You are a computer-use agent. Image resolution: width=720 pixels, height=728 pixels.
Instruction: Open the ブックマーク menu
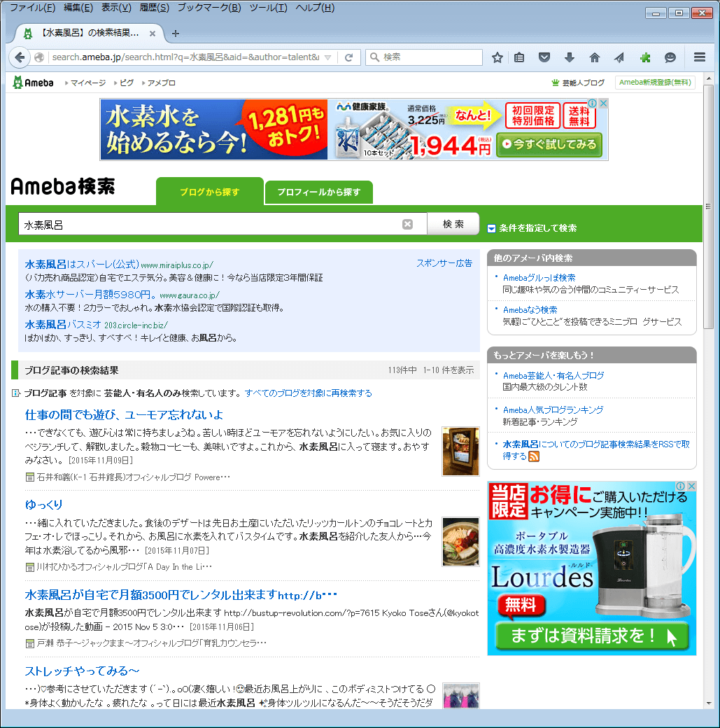point(209,8)
